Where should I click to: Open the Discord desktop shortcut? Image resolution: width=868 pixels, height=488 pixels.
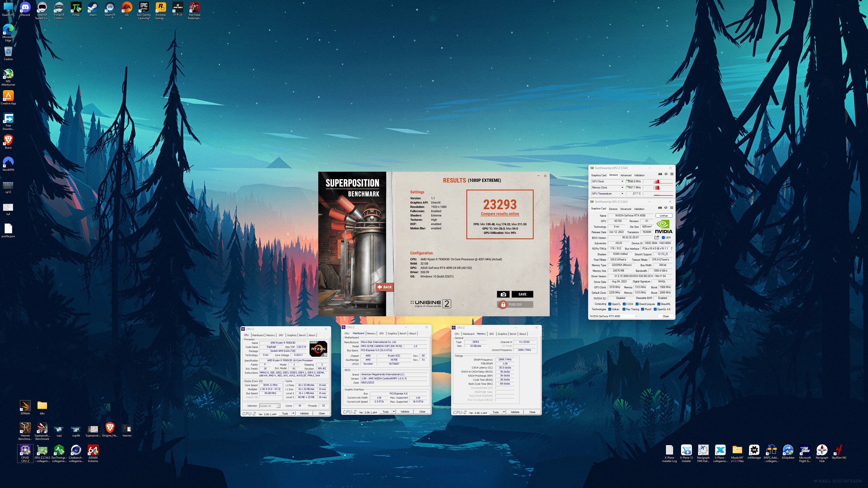[25, 9]
